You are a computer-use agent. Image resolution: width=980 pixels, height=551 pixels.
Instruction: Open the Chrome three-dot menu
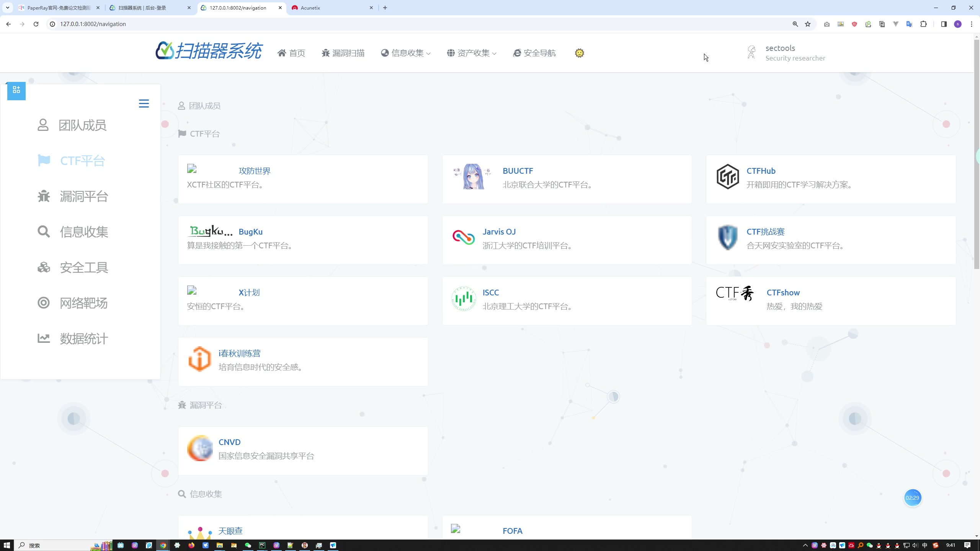click(972, 24)
